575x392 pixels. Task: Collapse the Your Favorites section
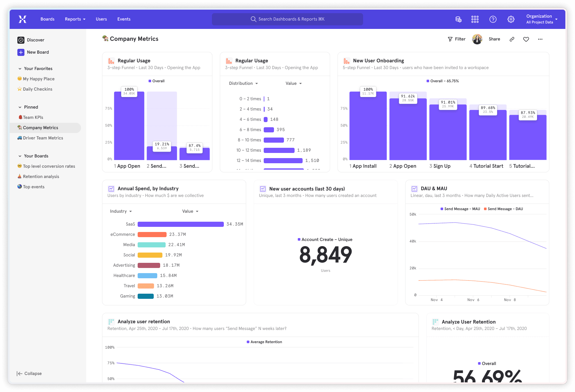20,69
